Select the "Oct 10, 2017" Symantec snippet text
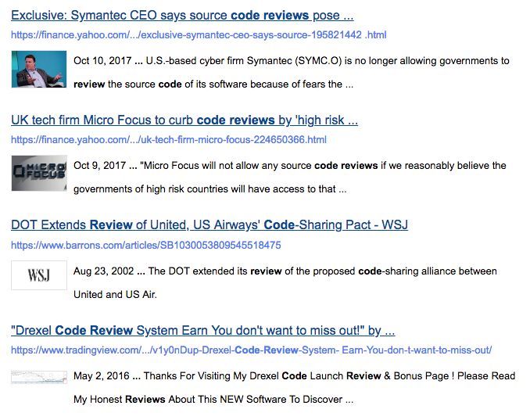This screenshot has width=530, height=420. (x=292, y=73)
